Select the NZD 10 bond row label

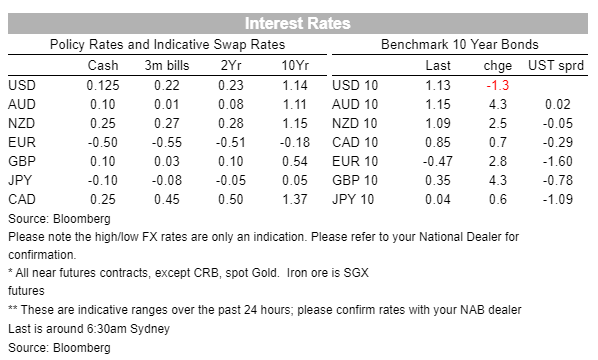point(355,124)
